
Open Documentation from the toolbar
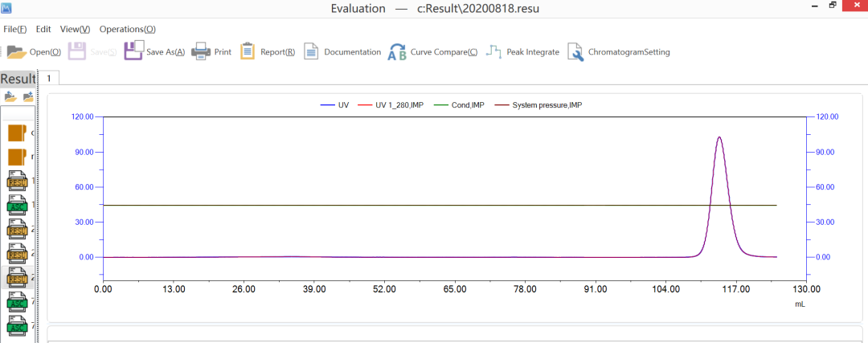pos(312,51)
